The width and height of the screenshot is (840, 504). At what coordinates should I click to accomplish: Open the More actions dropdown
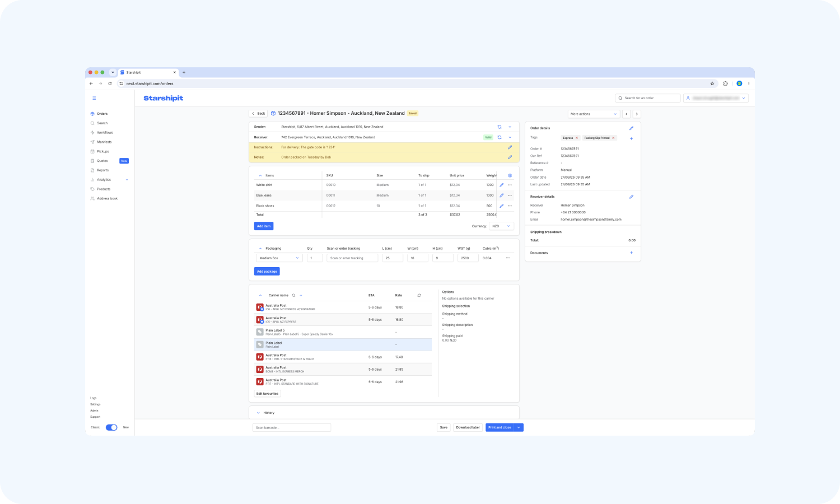point(594,114)
